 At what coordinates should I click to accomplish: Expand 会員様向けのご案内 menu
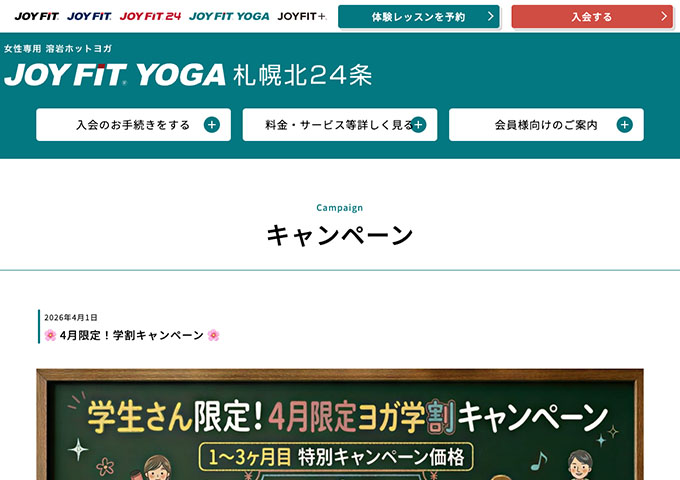click(546, 125)
